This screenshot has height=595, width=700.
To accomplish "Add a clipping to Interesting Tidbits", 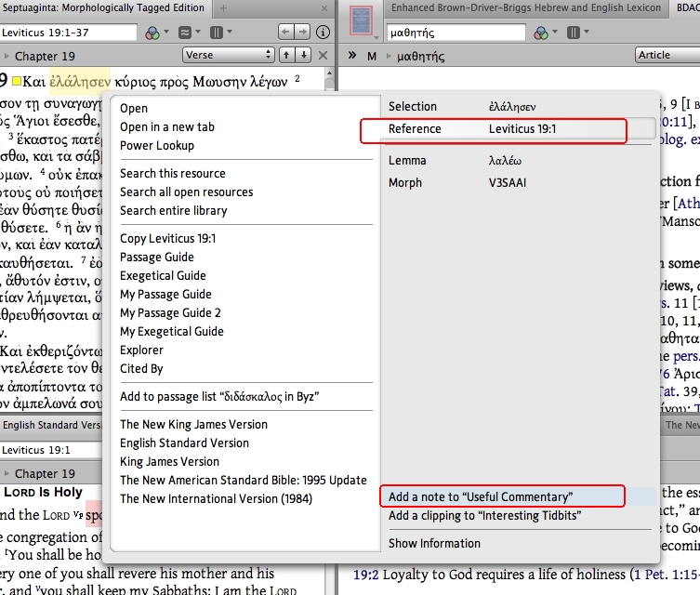I will pos(485,516).
